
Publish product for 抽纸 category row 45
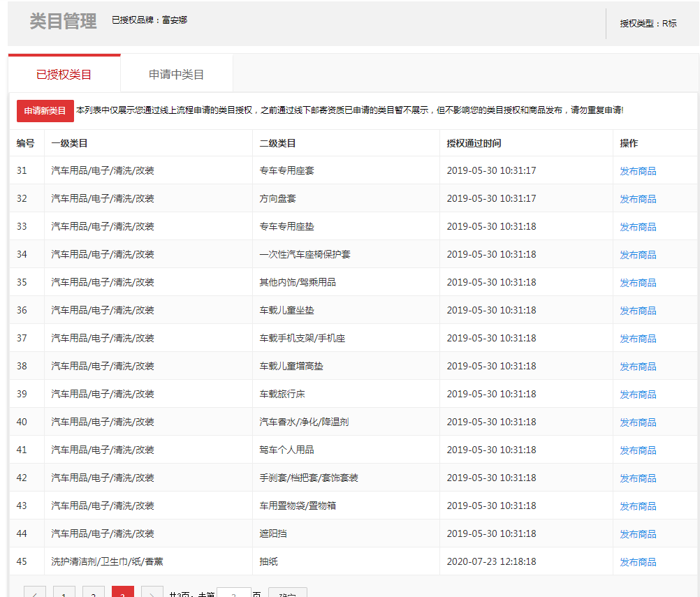(638, 562)
